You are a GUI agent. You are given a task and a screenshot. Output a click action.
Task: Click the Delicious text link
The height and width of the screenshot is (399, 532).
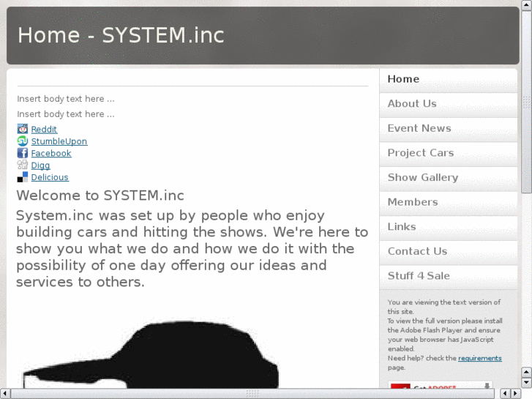click(50, 177)
